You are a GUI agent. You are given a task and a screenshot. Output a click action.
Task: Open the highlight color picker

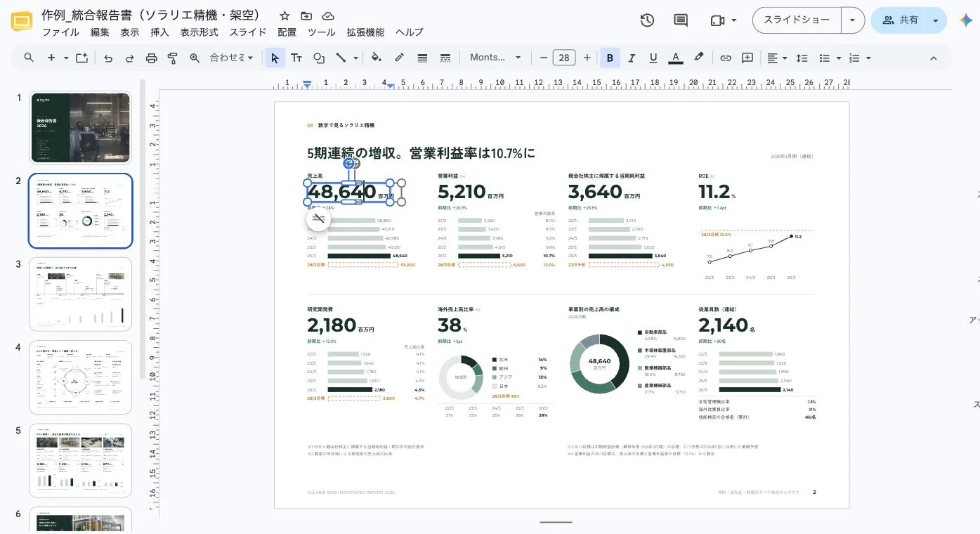pos(698,58)
